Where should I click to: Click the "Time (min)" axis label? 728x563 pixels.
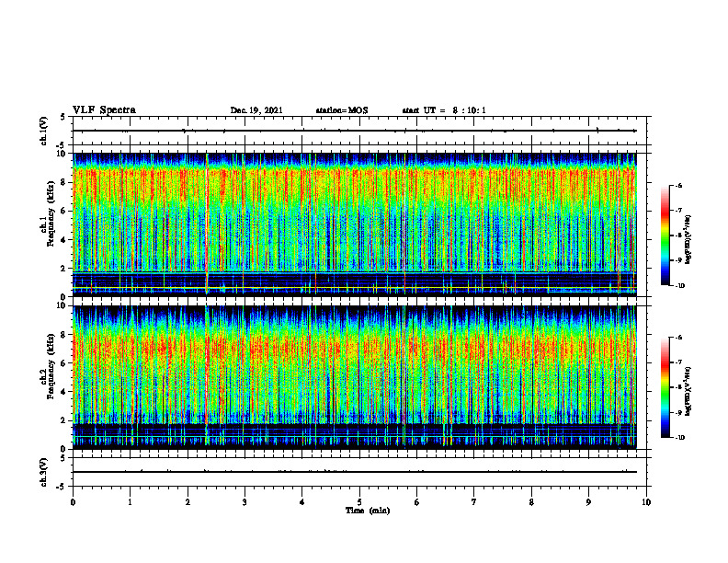coord(368,511)
